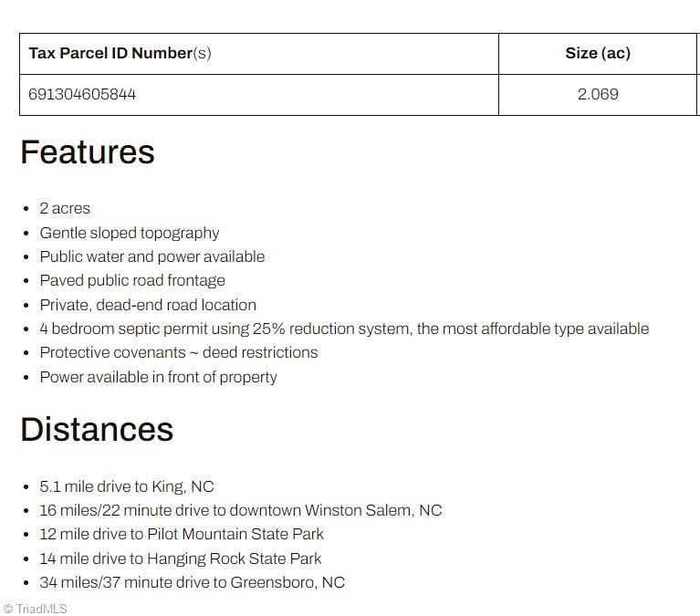Select the Pilot Mountain State Park line

click(x=182, y=534)
